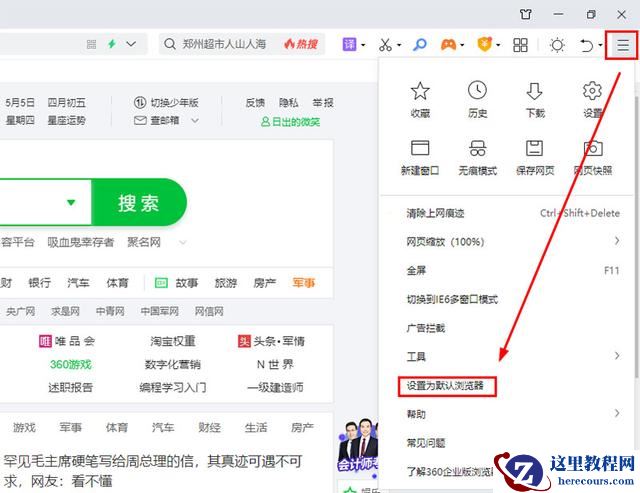This screenshot has height=493, width=640.
Task: Click the 隐私 privacy link
Action: [289, 102]
